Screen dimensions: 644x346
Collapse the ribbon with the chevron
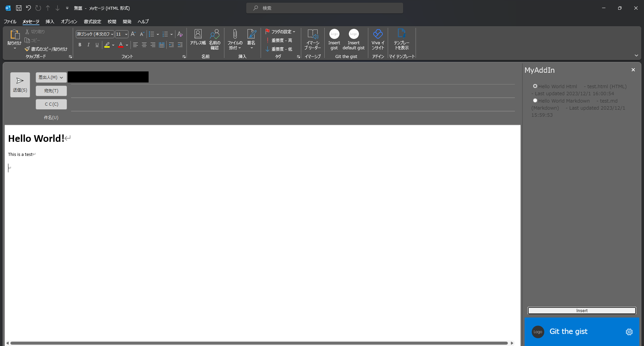(x=636, y=55)
